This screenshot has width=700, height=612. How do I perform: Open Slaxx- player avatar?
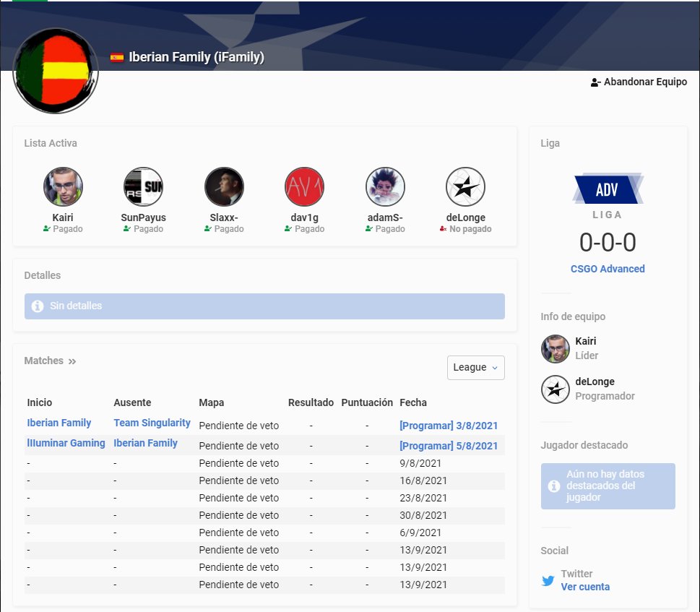(224, 186)
